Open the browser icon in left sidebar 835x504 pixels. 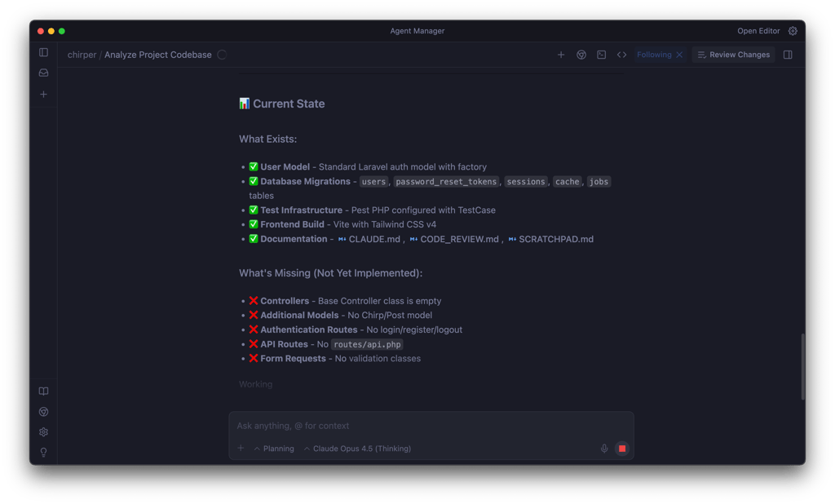(x=44, y=412)
